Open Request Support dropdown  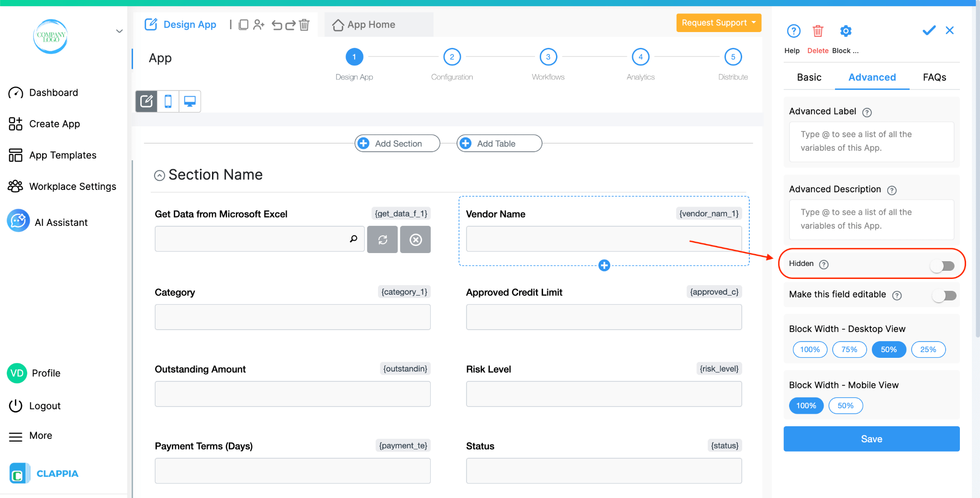[718, 22]
